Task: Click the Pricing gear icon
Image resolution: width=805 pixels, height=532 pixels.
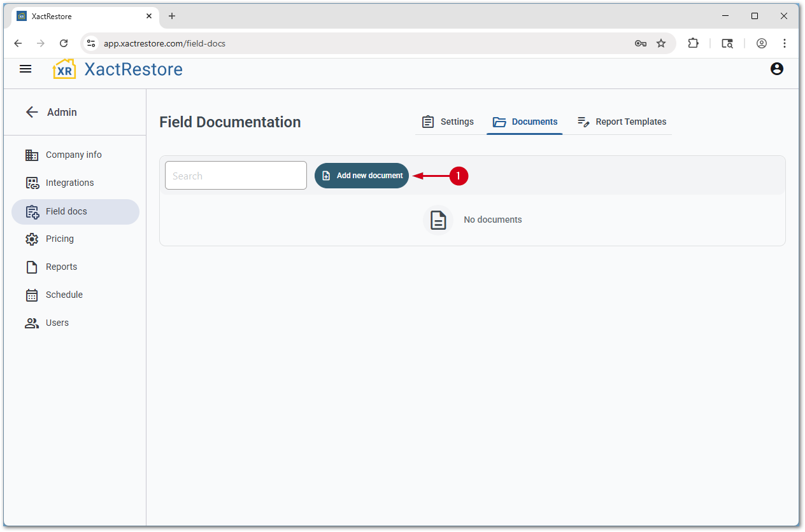Action: coord(32,239)
